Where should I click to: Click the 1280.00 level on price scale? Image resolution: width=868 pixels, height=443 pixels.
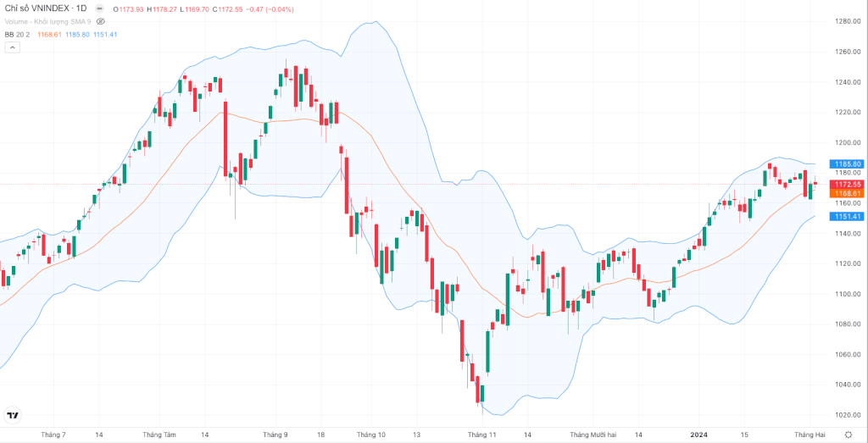tap(847, 21)
